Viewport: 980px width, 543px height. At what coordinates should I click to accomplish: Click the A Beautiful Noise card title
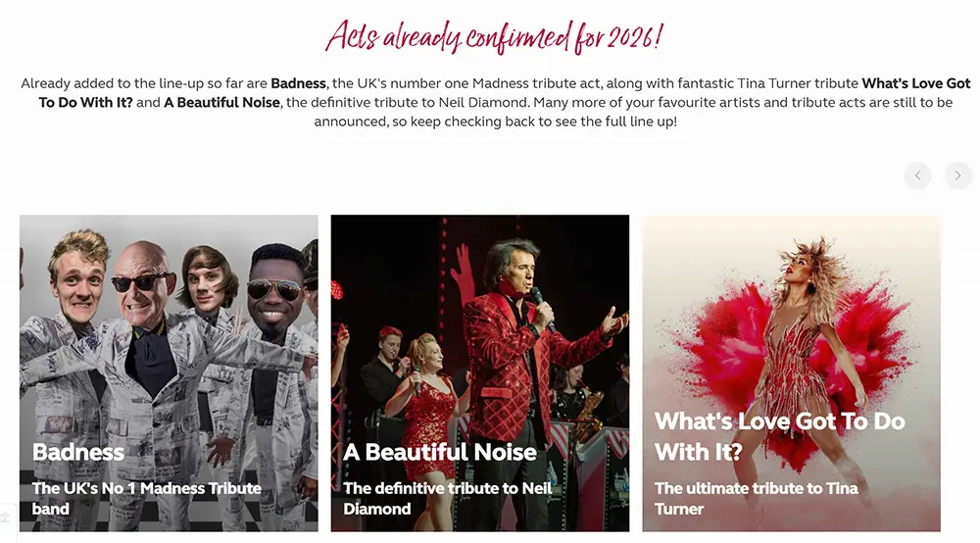(440, 452)
